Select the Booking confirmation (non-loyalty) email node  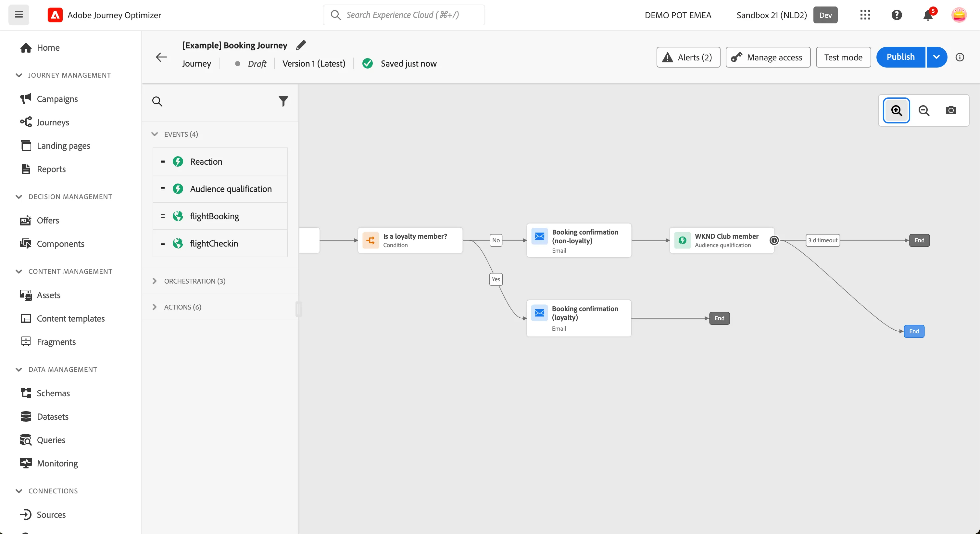[x=579, y=240]
